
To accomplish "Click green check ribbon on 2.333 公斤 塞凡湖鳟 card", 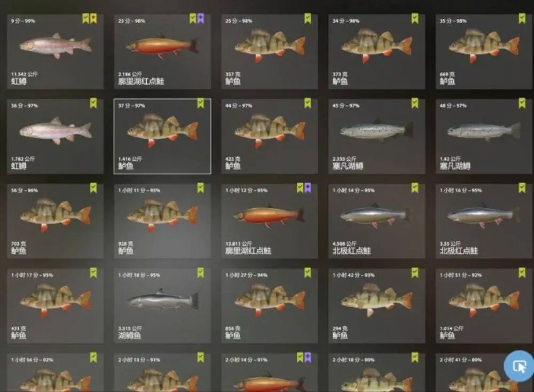I will 415,103.
